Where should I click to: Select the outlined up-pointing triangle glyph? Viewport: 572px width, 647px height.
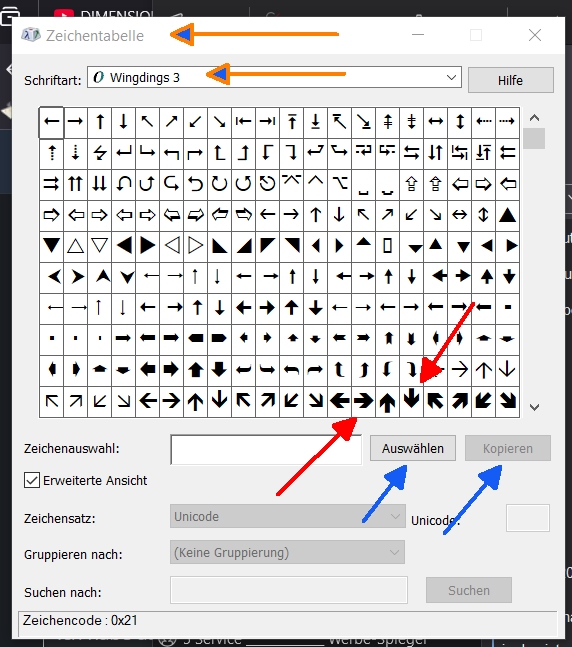click(75, 246)
